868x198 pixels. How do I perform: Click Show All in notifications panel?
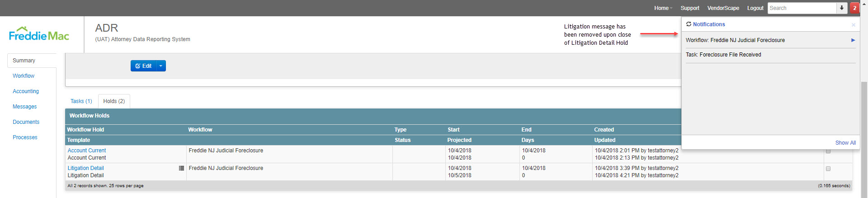click(x=845, y=143)
